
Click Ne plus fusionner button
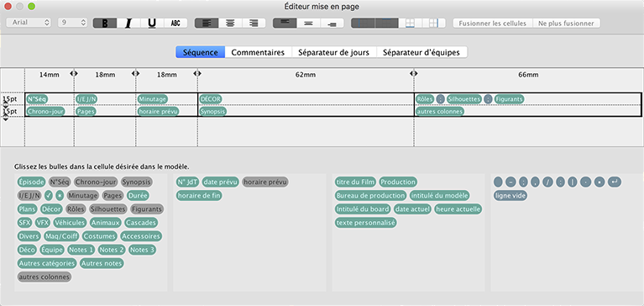click(567, 23)
